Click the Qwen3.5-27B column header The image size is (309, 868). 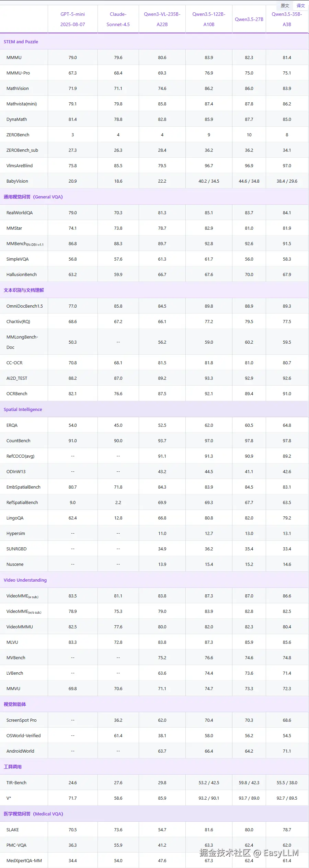pos(249,19)
